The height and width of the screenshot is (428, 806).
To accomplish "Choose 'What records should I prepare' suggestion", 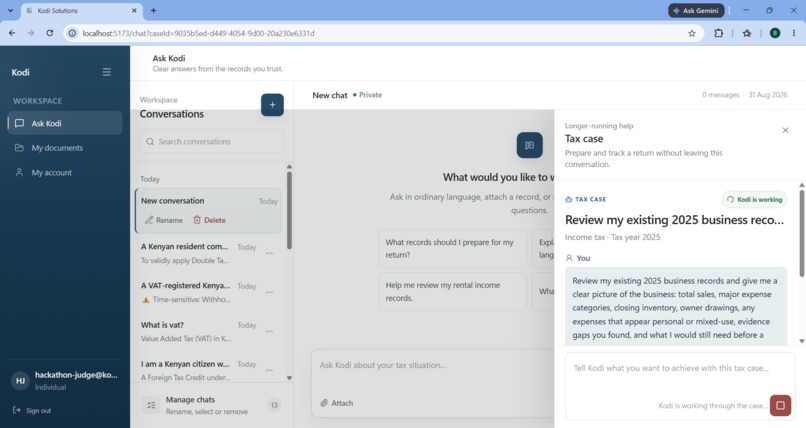I will click(x=452, y=249).
